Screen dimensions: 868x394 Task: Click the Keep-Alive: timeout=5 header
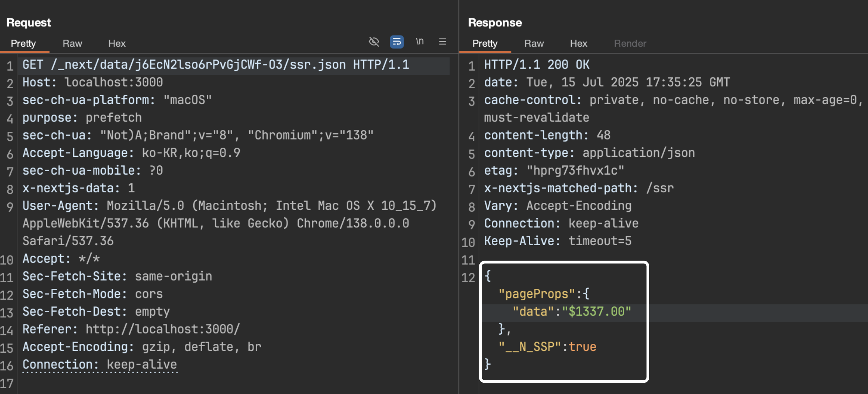[558, 241]
